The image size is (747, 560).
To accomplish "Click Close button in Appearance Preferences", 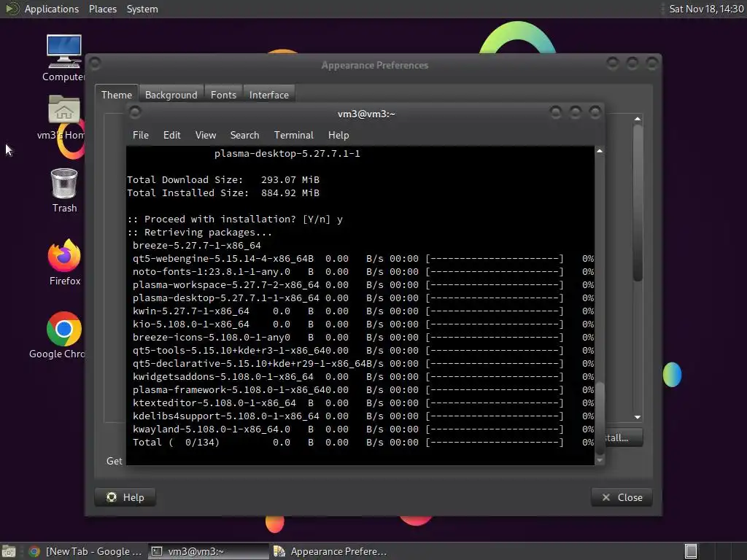I will click(x=622, y=497).
